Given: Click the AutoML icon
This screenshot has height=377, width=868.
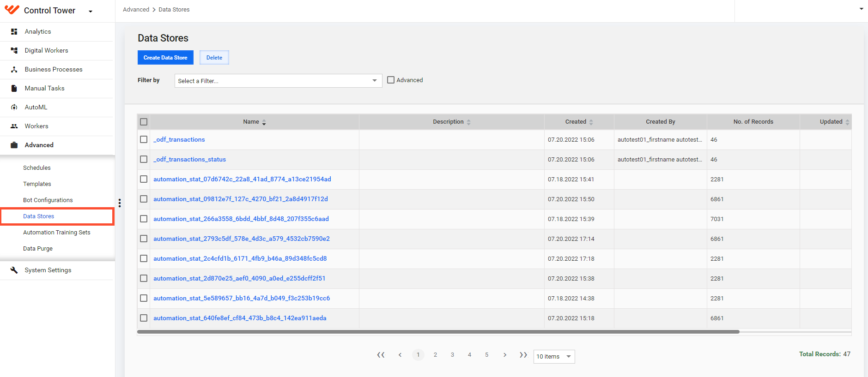Looking at the screenshot, I should point(14,107).
